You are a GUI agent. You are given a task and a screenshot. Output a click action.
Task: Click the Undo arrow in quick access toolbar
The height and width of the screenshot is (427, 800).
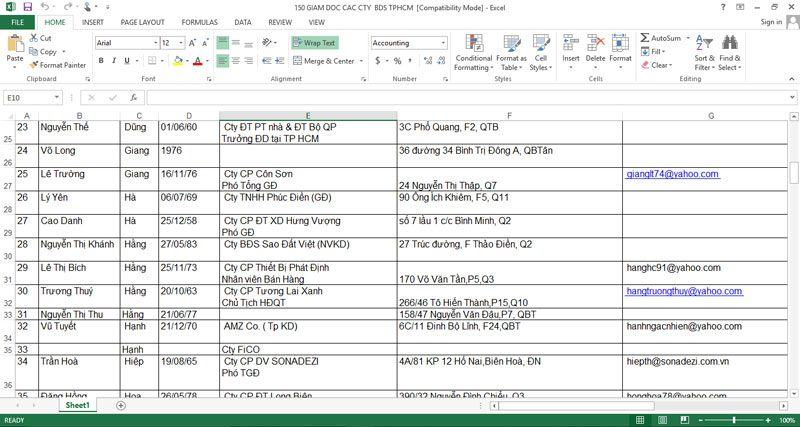pos(44,7)
